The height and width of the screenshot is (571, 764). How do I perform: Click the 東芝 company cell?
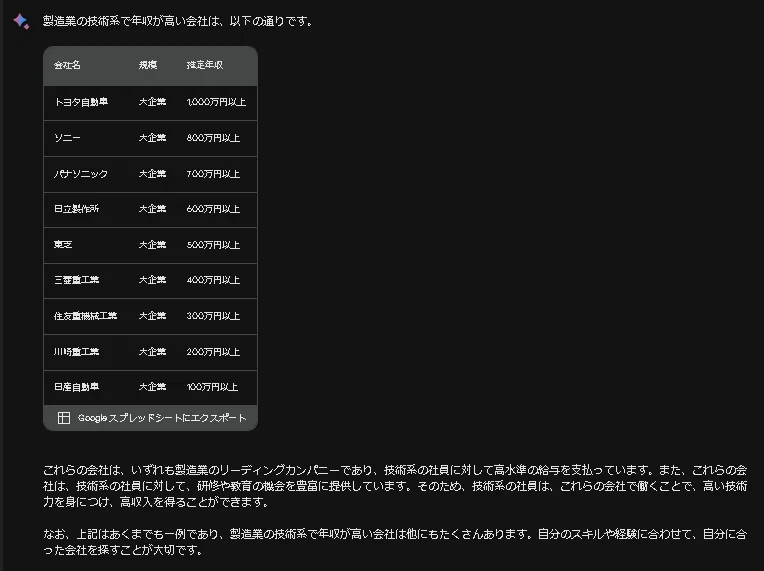[x=63, y=245]
